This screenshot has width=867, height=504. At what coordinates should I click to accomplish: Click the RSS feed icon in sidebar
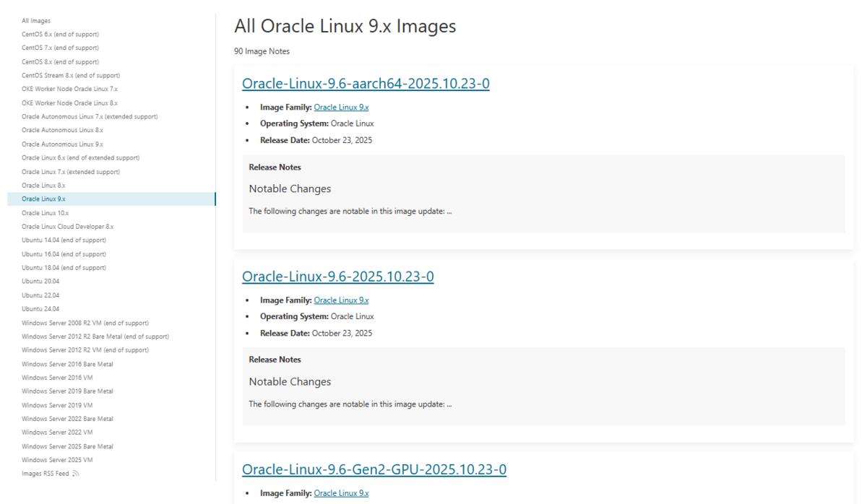[x=76, y=474]
